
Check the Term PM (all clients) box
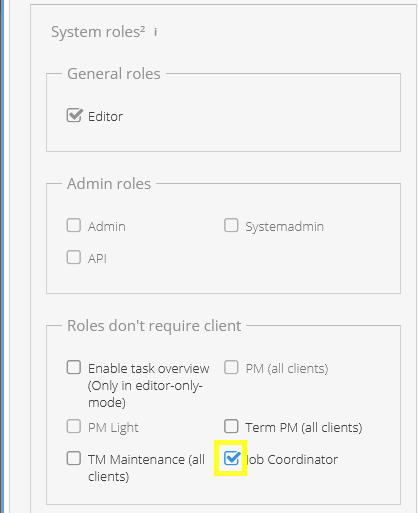click(x=231, y=426)
